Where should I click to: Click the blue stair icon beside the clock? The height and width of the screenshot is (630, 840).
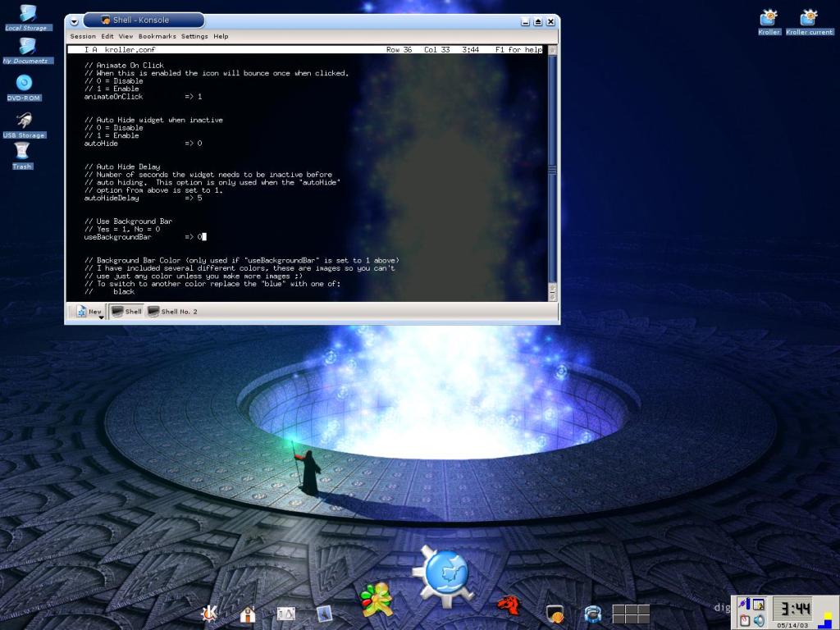coord(827,622)
